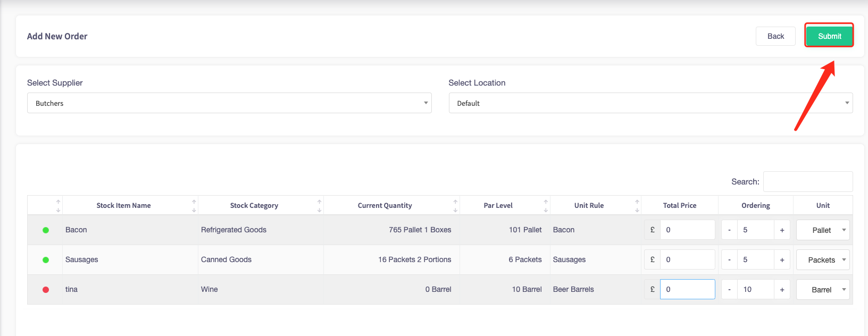
Task: Click tina ordering quantity field showing 10
Action: point(756,290)
